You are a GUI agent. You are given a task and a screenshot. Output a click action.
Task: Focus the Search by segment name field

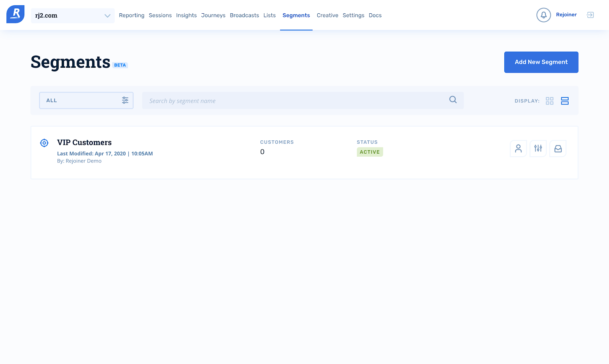point(303,100)
